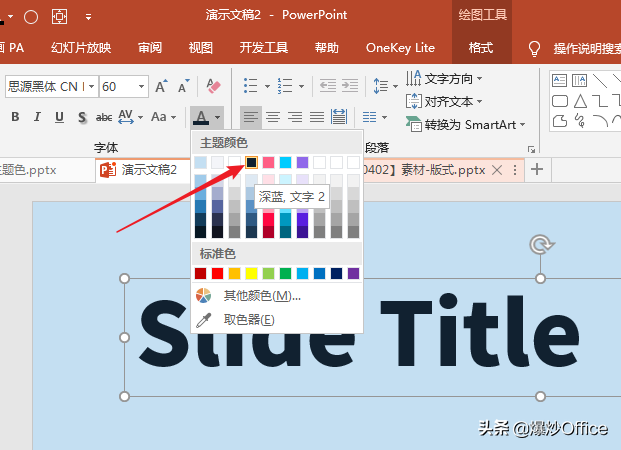Select rounded rectangle shape icon

[560, 101]
